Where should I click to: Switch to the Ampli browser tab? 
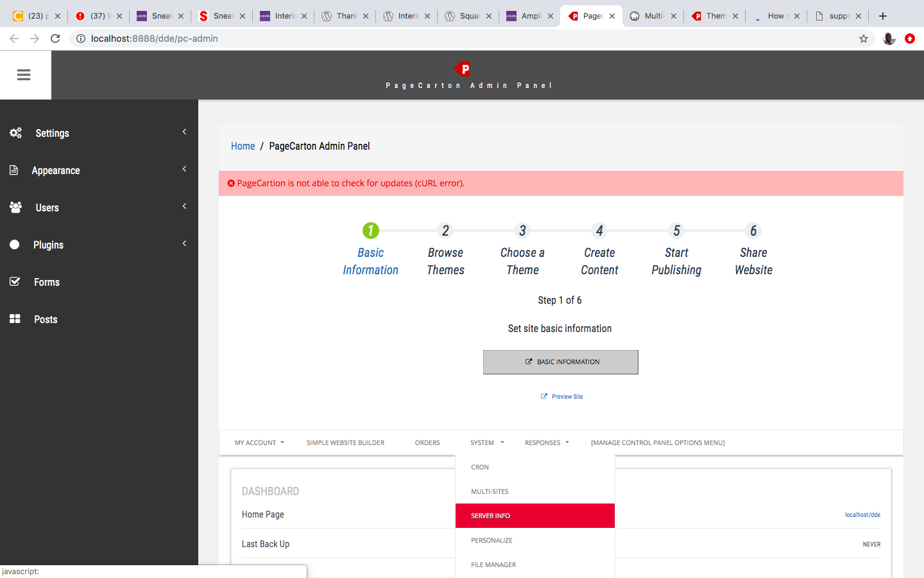(x=529, y=16)
